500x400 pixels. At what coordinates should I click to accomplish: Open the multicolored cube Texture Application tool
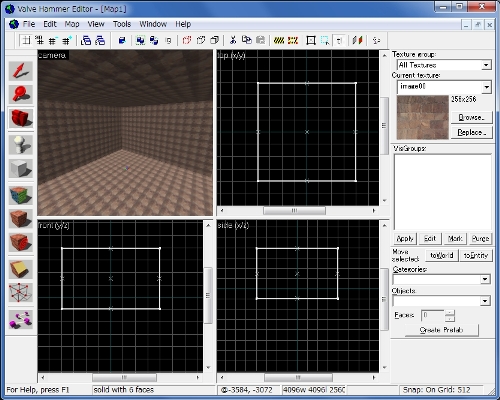pyautogui.click(x=21, y=195)
